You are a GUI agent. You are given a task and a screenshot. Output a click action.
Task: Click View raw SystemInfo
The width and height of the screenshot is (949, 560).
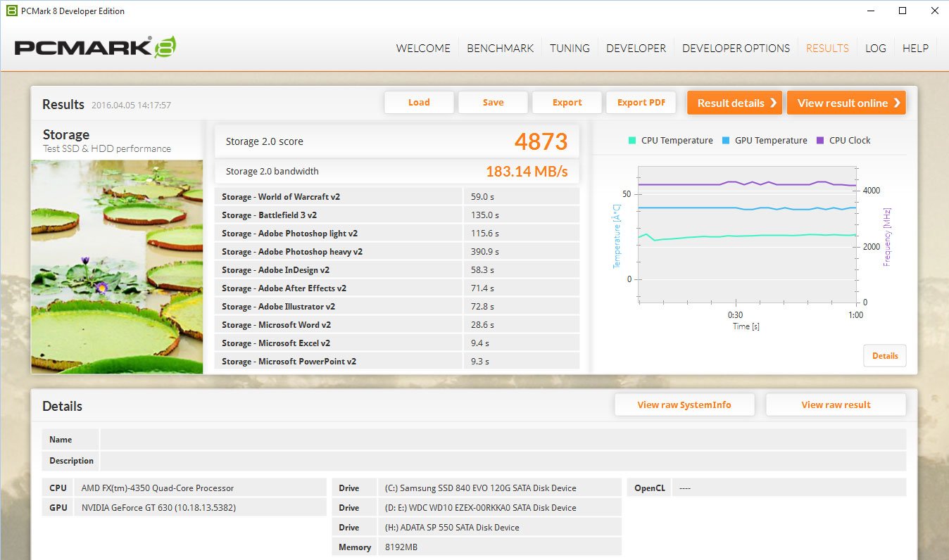coord(684,405)
